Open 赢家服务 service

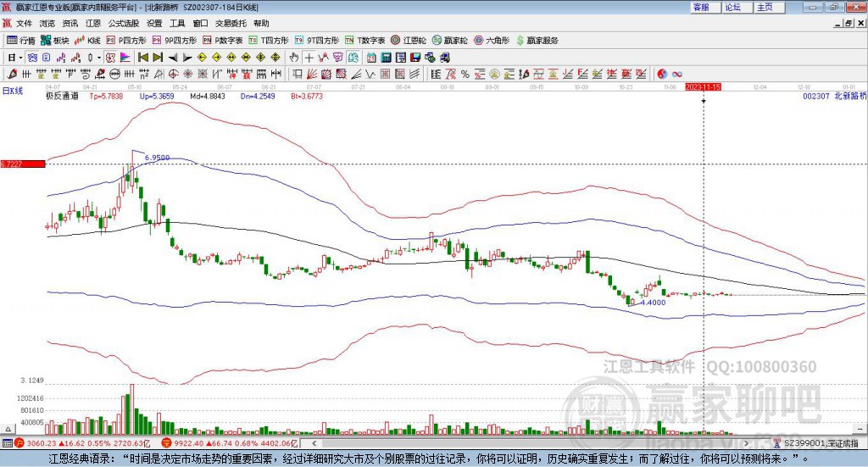(537, 41)
